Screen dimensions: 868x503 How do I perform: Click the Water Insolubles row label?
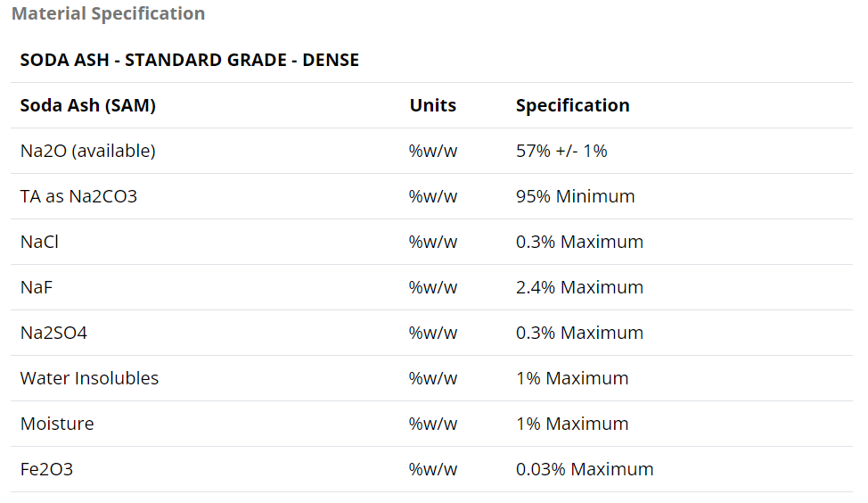(x=89, y=378)
